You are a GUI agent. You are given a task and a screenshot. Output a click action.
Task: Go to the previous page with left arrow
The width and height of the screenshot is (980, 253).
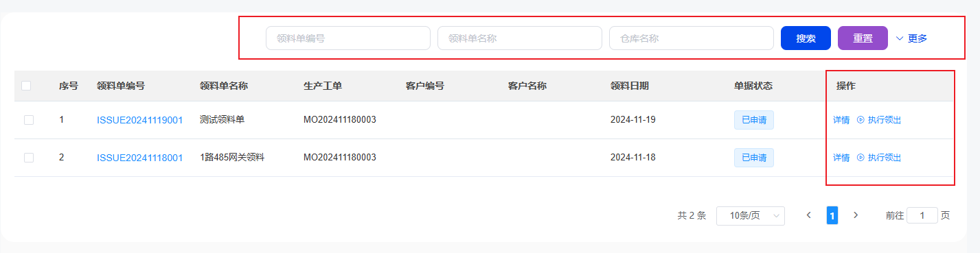(x=809, y=215)
